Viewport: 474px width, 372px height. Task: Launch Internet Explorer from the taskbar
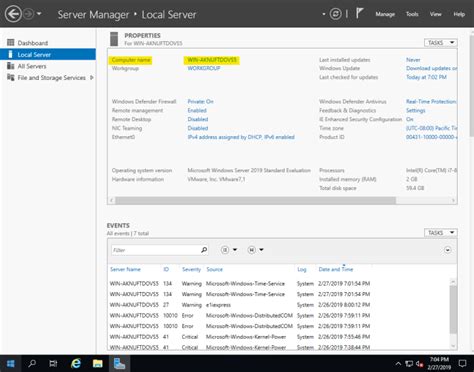(x=76, y=363)
